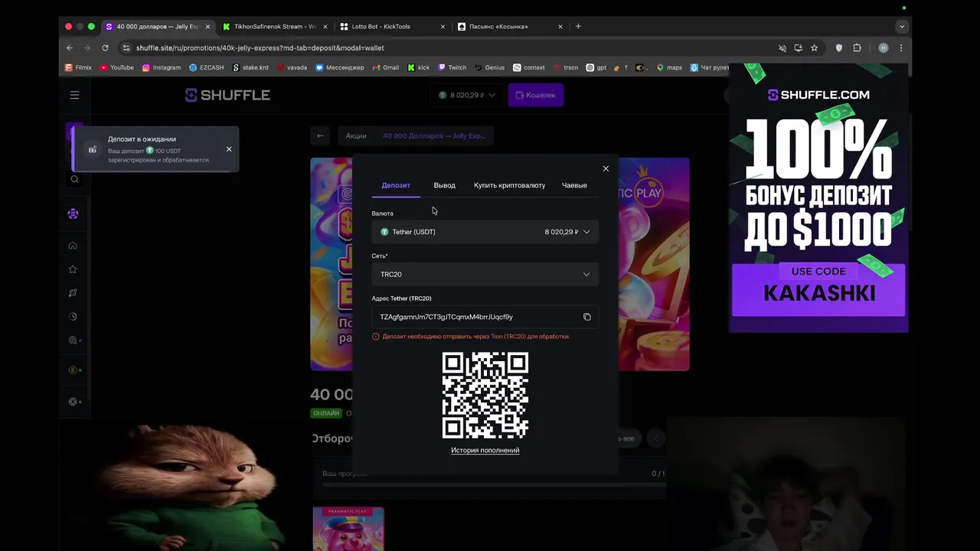Image resolution: width=980 pixels, height=551 pixels.
Task: Open the Genius bookmark
Action: [490, 67]
